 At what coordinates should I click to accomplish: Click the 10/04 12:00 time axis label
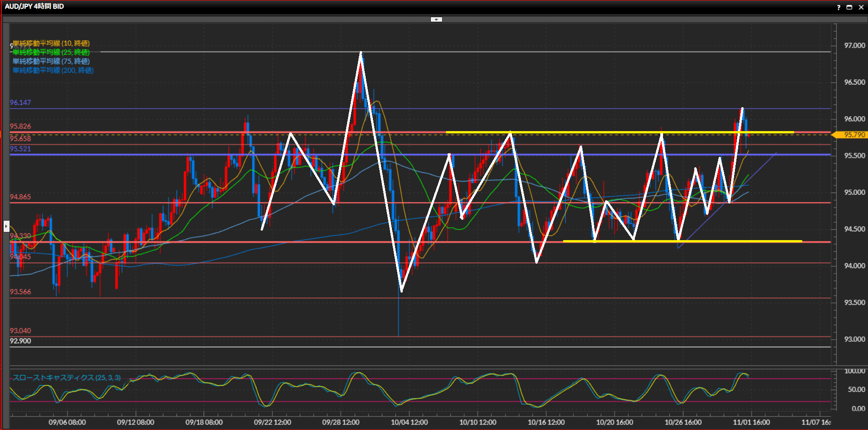click(x=409, y=422)
